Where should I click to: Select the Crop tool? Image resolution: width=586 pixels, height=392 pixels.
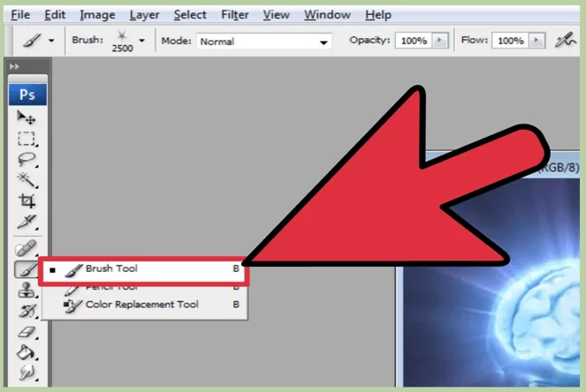27,200
